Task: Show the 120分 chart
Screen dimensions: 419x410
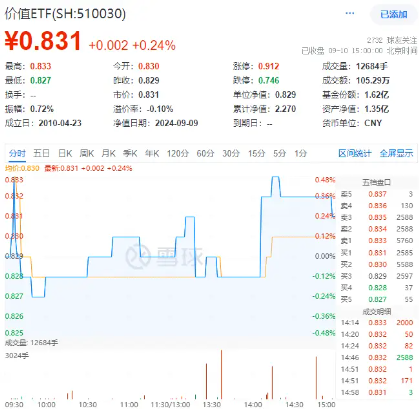Action: [x=178, y=153]
